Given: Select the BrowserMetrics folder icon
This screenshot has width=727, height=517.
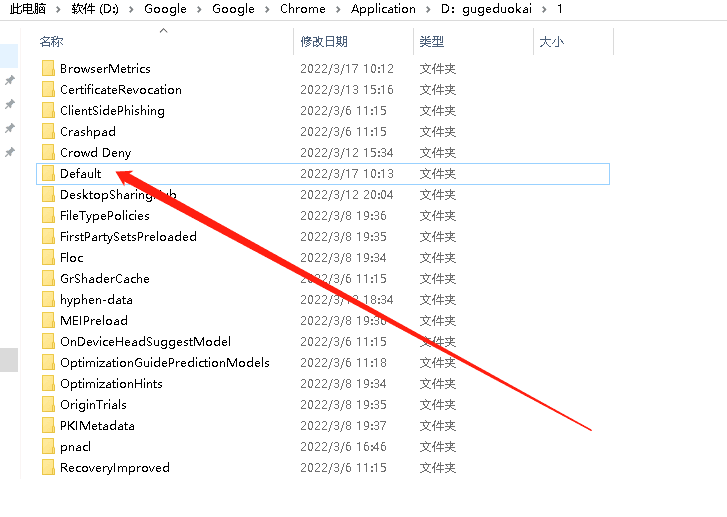Looking at the screenshot, I should pos(48,69).
